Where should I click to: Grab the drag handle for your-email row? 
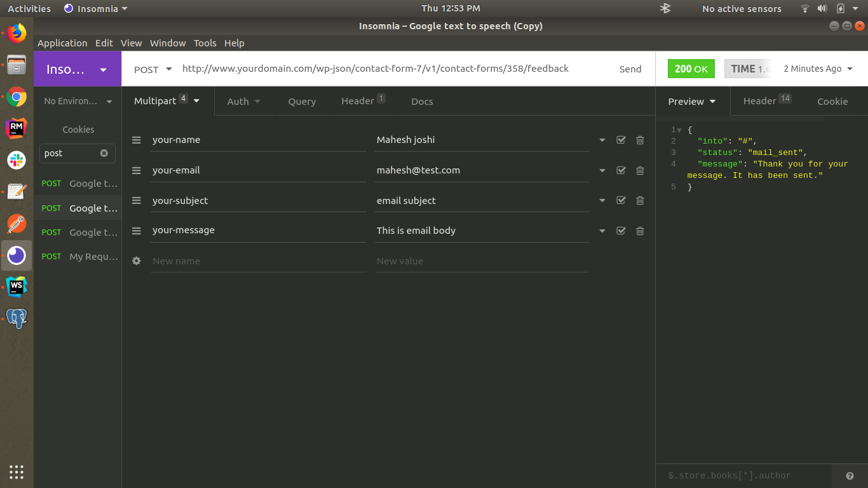tap(136, 170)
